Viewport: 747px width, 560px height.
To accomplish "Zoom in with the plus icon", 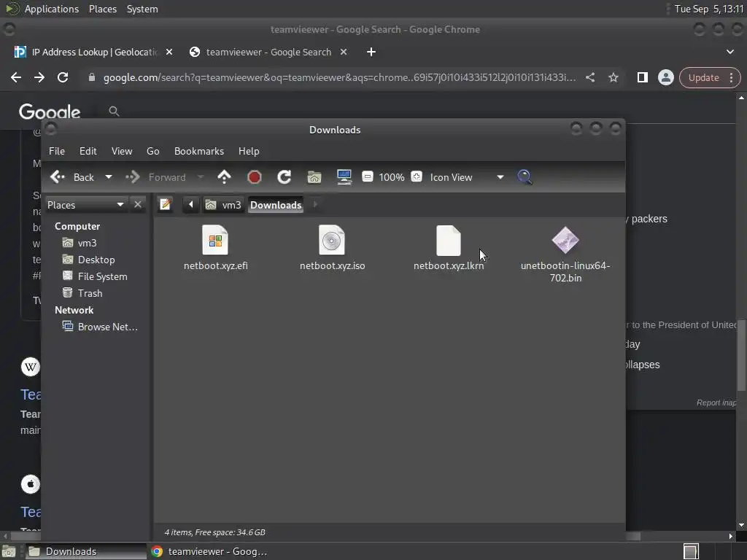I will click(x=417, y=176).
